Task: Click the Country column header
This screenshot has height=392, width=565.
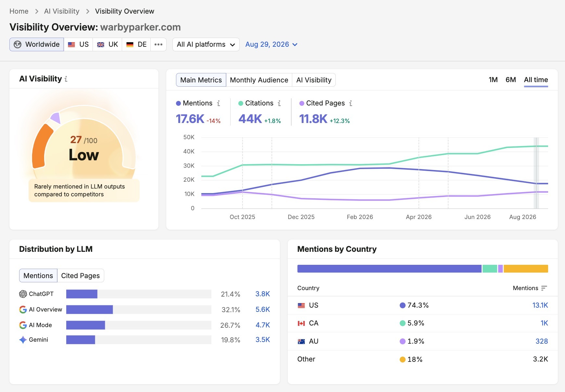Action: [308, 288]
